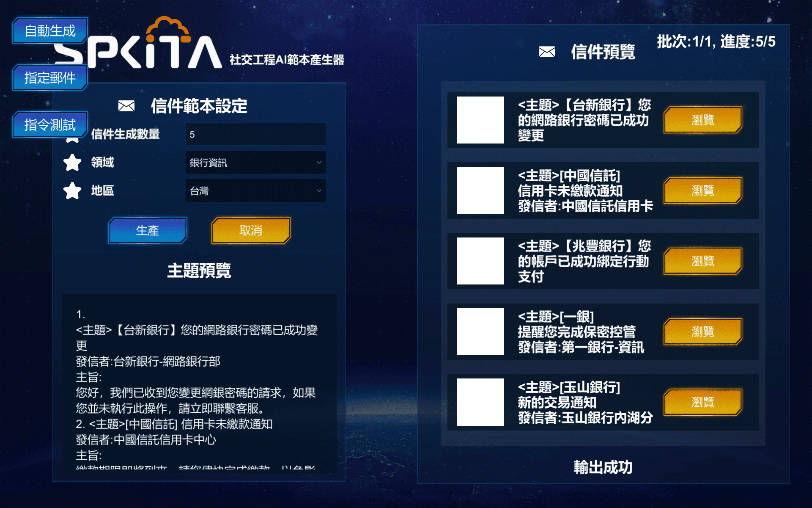Browse the 兆豐銀行 email with 瀏覽
Viewport: 812px width, 508px height.
coord(703,261)
